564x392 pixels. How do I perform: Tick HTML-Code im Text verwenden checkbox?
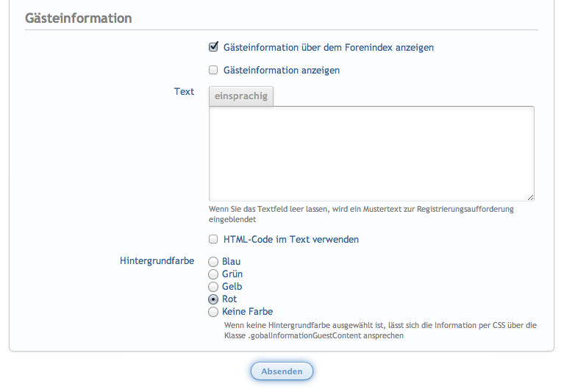tap(213, 239)
